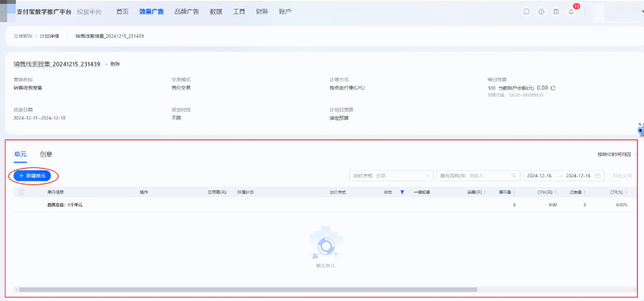Image resolution: width=644 pixels, height=301 pixels.
Task: Click the 新建单元 button
Action: click(32, 176)
